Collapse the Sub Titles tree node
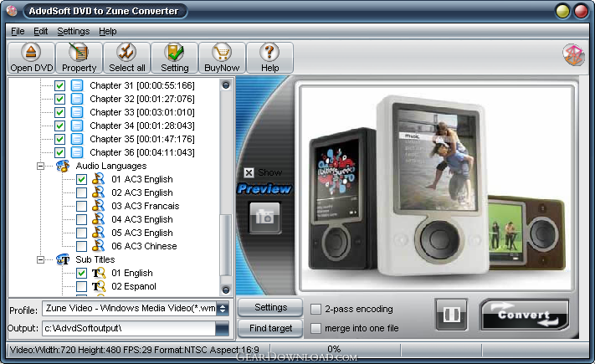 [40, 259]
